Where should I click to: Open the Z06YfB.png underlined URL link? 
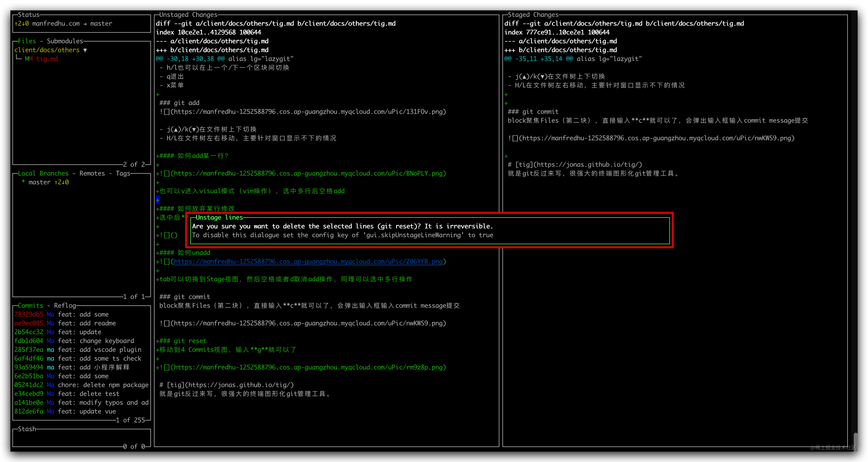pyautogui.click(x=308, y=261)
